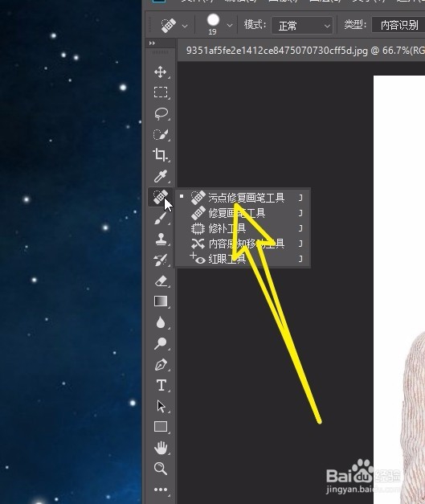425x504 pixels.
Task: Switch to the 9351af5fe2e1412ce8475070730cff5d.jpg document tab
Action: 305,51
